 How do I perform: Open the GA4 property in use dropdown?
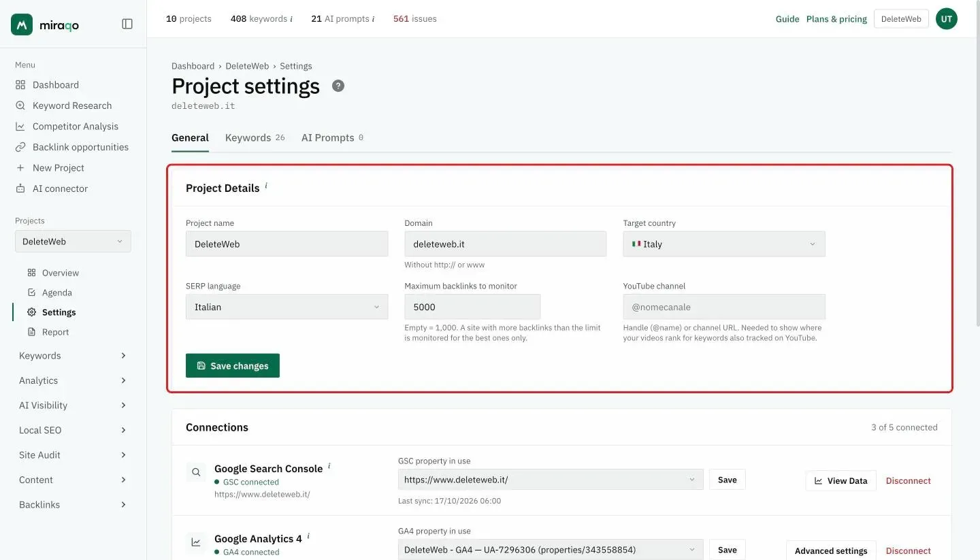[551, 550]
